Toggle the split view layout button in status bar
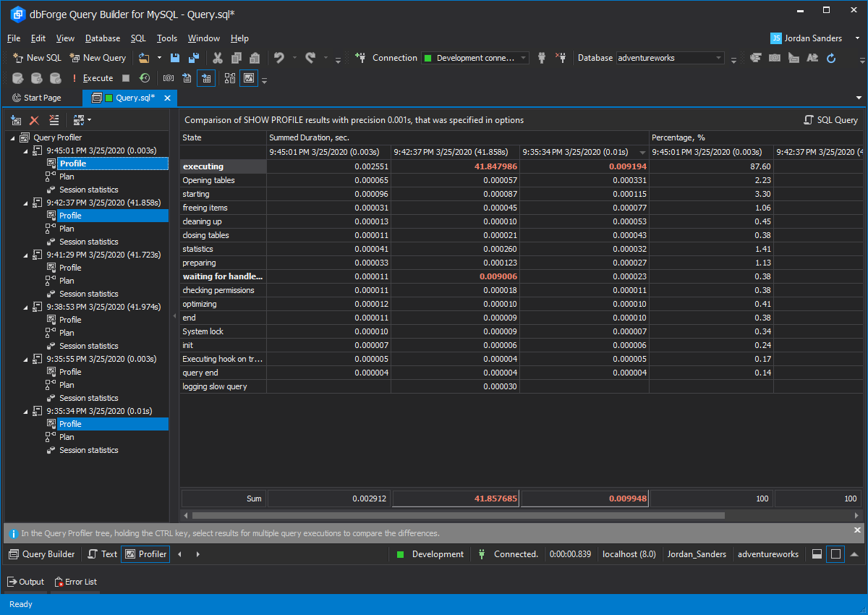Image resolution: width=868 pixels, height=615 pixels. coord(817,554)
